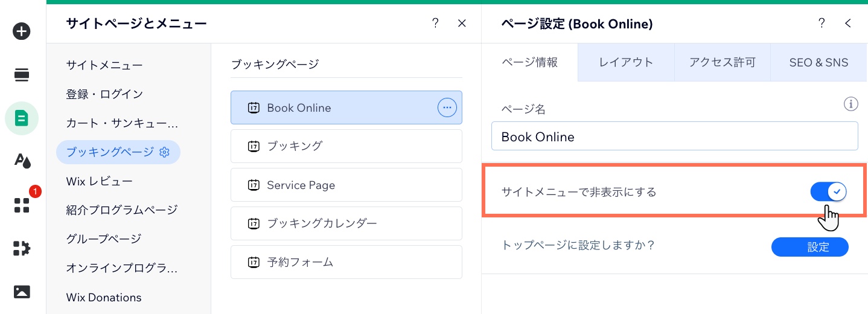
Task: Select the Book Online page row
Action: [346, 107]
